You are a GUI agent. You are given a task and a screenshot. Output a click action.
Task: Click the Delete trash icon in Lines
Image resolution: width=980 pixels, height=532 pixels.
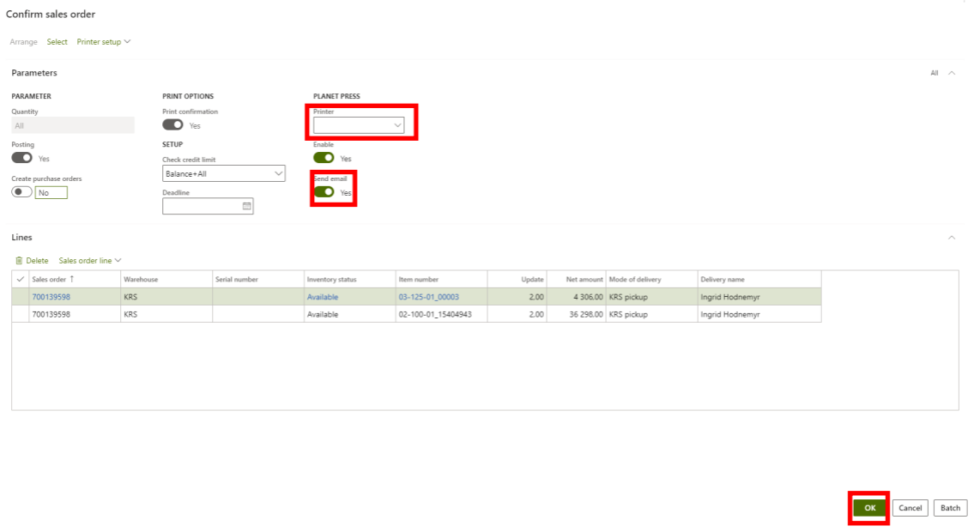pyautogui.click(x=19, y=260)
